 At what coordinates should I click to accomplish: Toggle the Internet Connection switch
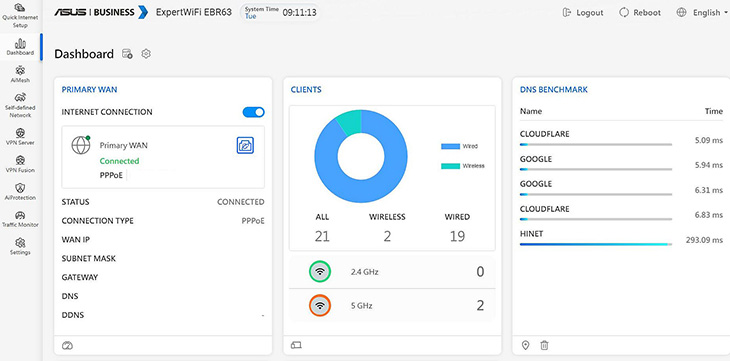click(x=254, y=112)
